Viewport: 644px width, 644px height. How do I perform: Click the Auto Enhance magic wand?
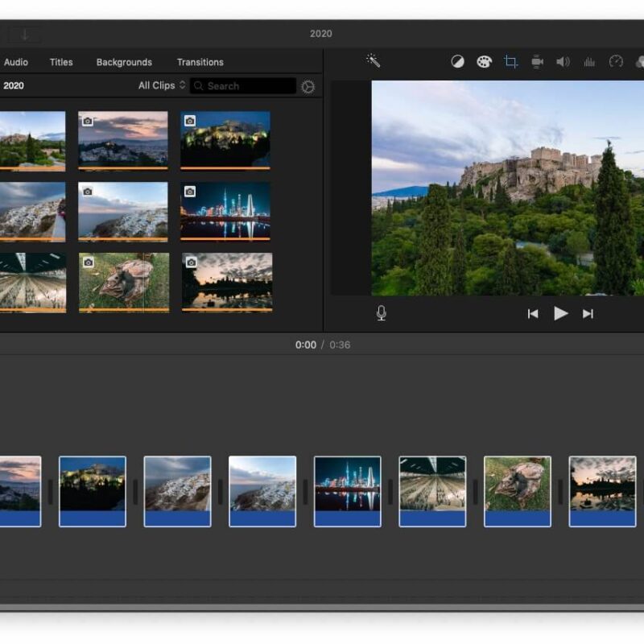(373, 61)
